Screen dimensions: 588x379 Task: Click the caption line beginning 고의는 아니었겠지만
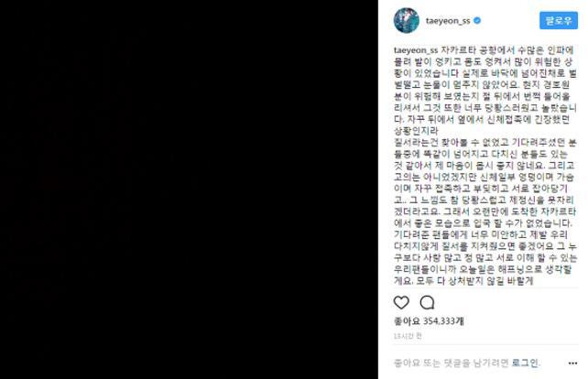(x=484, y=177)
